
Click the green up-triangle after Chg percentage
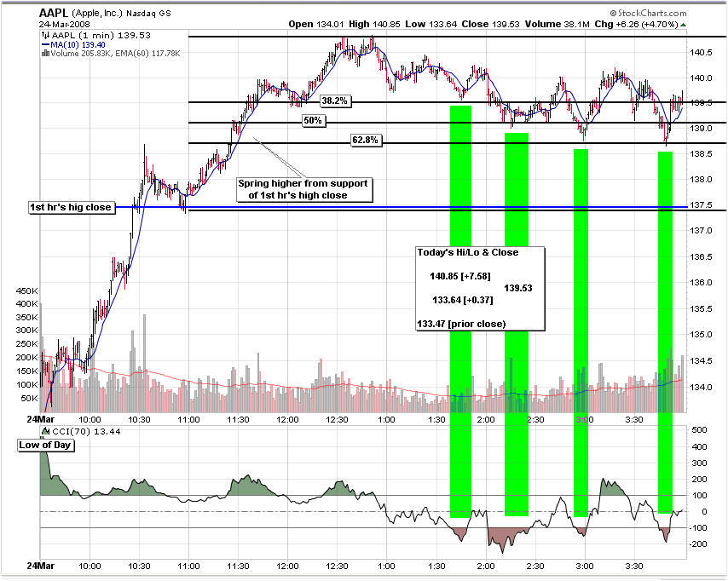[x=684, y=25]
